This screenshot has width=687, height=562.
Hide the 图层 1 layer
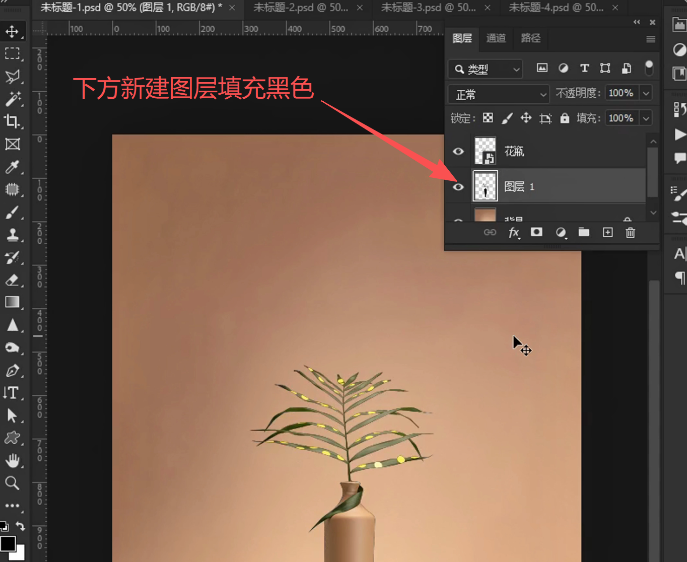[x=458, y=187]
